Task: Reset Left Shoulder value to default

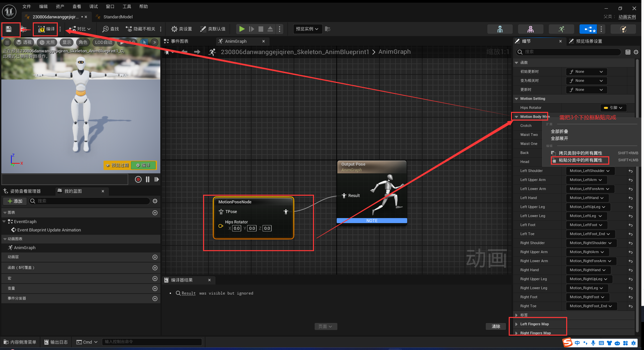Action: coord(630,171)
